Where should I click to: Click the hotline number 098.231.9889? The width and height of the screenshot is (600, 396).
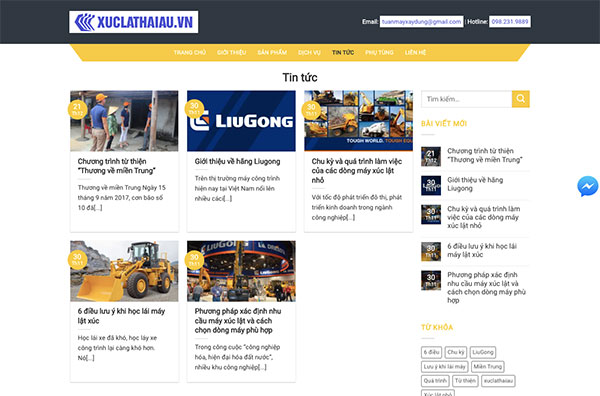click(x=510, y=22)
